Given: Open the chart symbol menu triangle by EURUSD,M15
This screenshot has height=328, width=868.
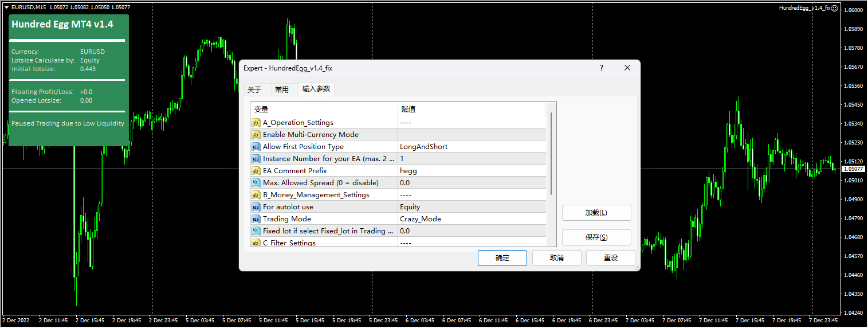Looking at the screenshot, I should (6, 7).
